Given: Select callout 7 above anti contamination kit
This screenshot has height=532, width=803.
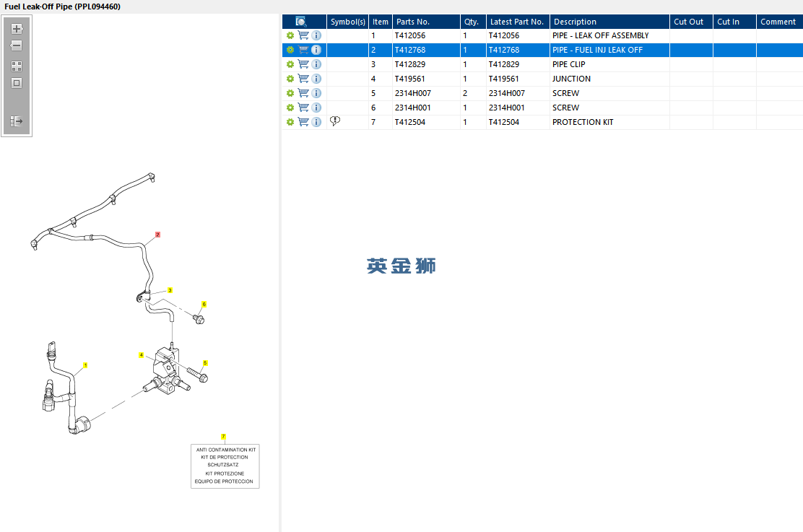Looking at the screenshot, I should 223,437.
